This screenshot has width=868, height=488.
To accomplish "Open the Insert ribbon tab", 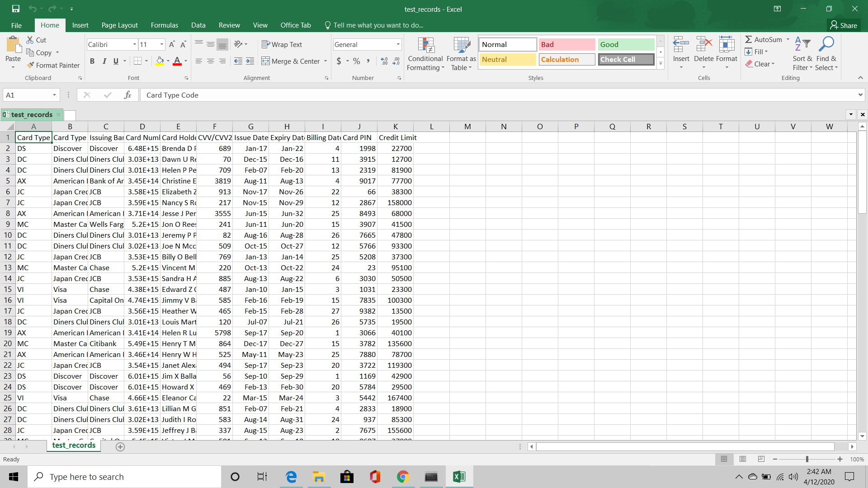I will (x=80, y=25).
